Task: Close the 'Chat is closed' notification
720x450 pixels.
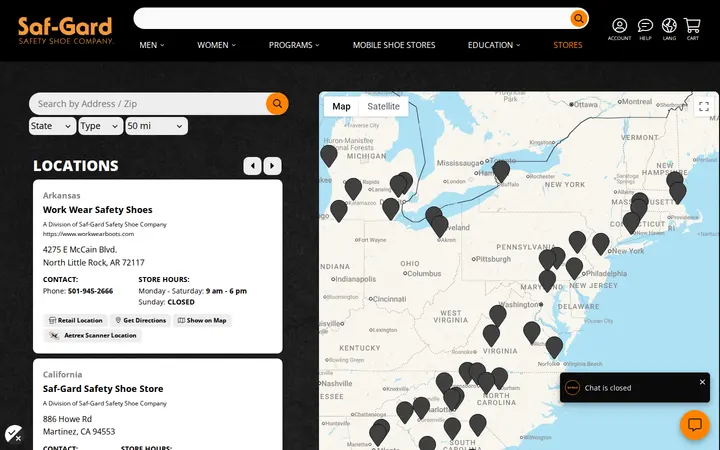Action: pos(702,382)
